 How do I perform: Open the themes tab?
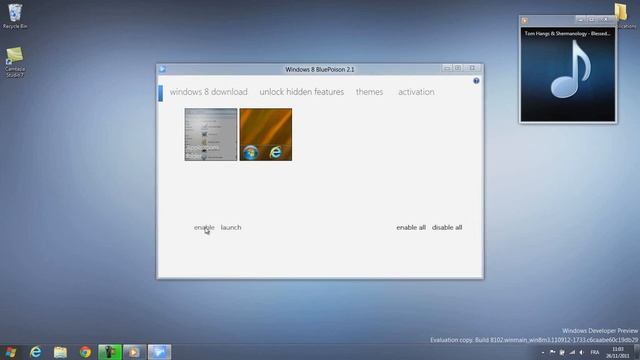coord(369,92)
